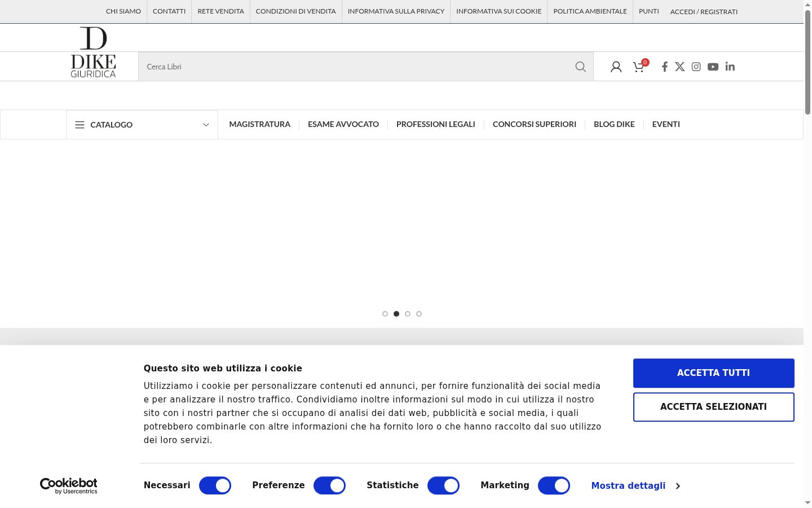Expand Mostra dettagli cookie details
The width and height of the screenshot is (812, 508).
[x=636, y=485]
